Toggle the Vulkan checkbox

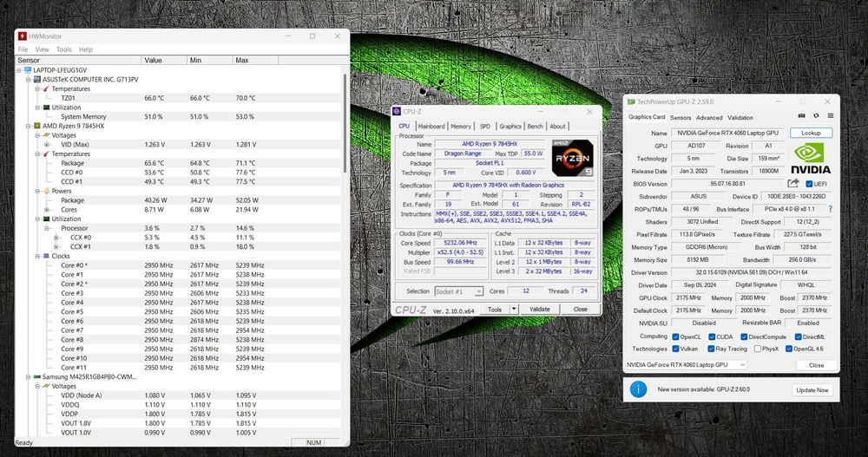coord(675,349)
